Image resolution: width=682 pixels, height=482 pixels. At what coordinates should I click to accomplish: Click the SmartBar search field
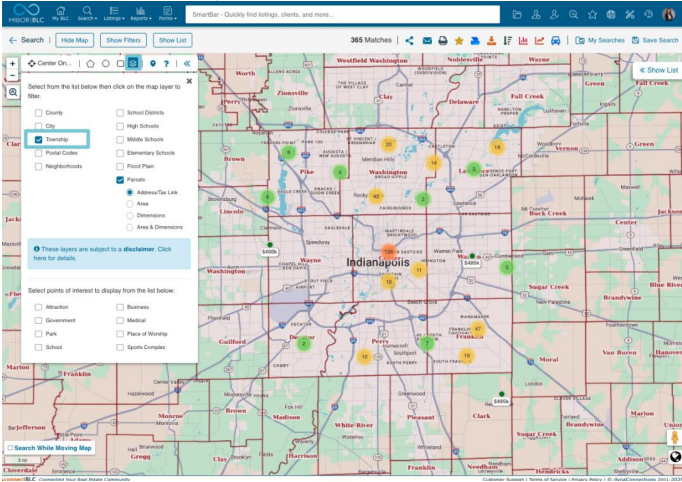tap(341, 14)
